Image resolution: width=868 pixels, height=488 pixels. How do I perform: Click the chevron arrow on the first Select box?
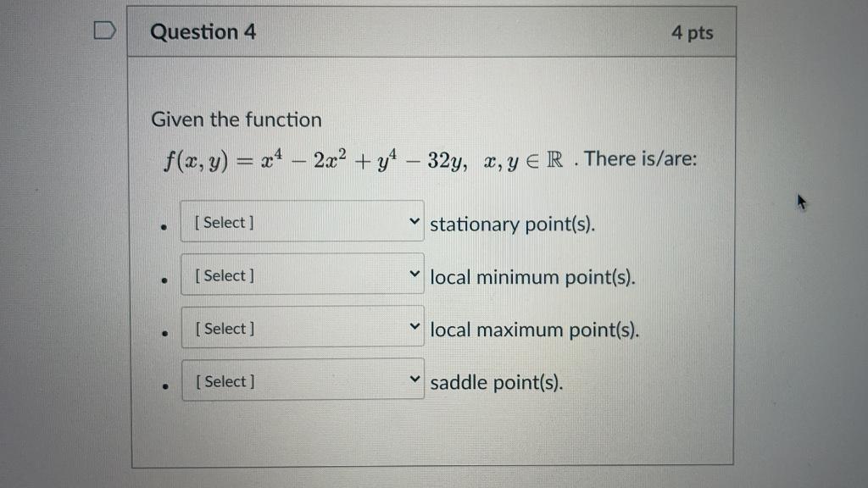coord(415,220)
